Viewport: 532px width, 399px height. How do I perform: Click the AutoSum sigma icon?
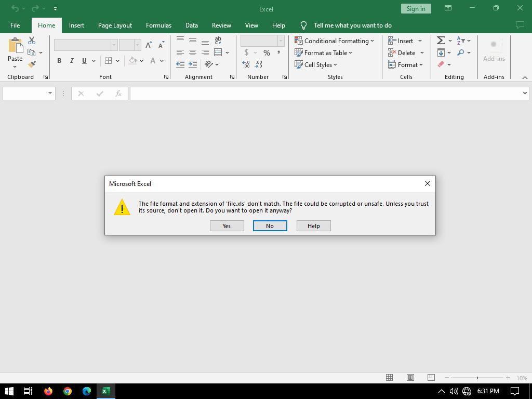(x=441, y=41)
